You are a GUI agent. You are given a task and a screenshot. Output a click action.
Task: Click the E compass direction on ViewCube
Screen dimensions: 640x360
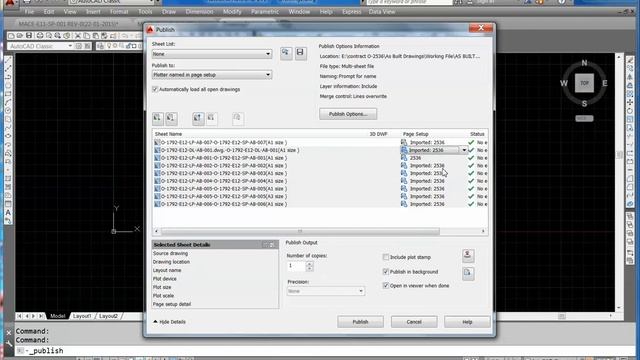(604, 83)
